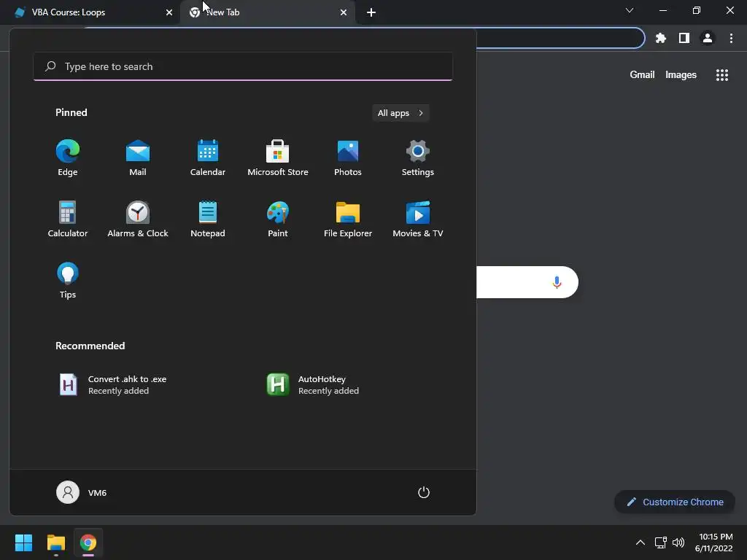Launch the Mail app
This screenshot has height=560, width=747.
pyautogui.click(x=138, y=158)
